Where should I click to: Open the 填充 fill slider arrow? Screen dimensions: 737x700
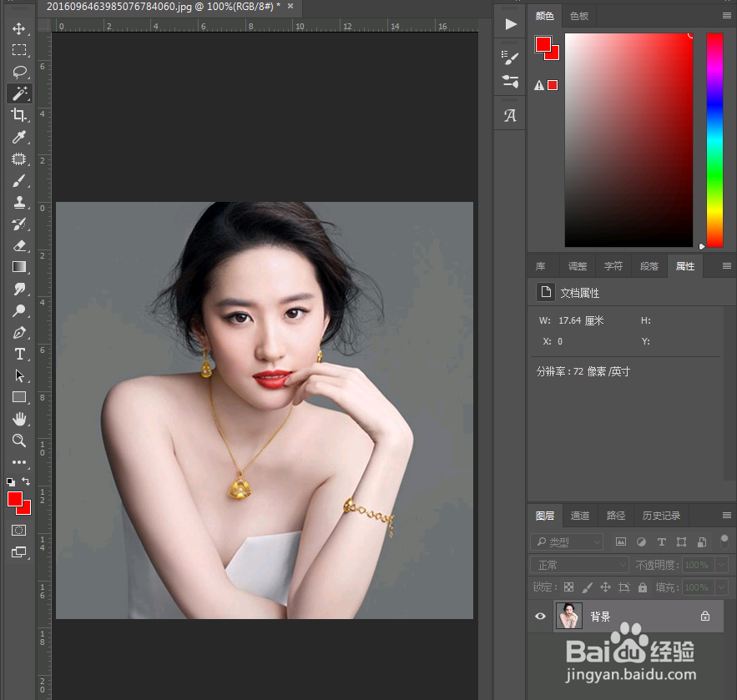721,587
